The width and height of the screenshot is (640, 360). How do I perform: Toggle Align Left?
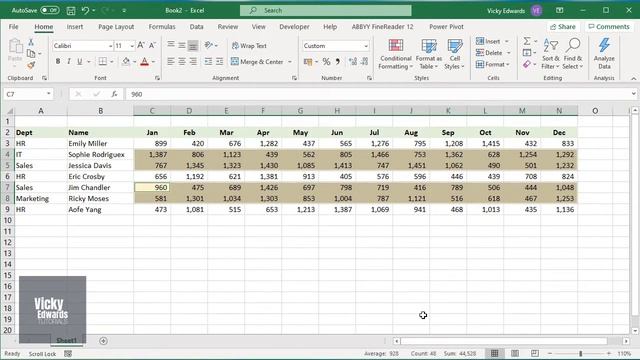(171, 62)
